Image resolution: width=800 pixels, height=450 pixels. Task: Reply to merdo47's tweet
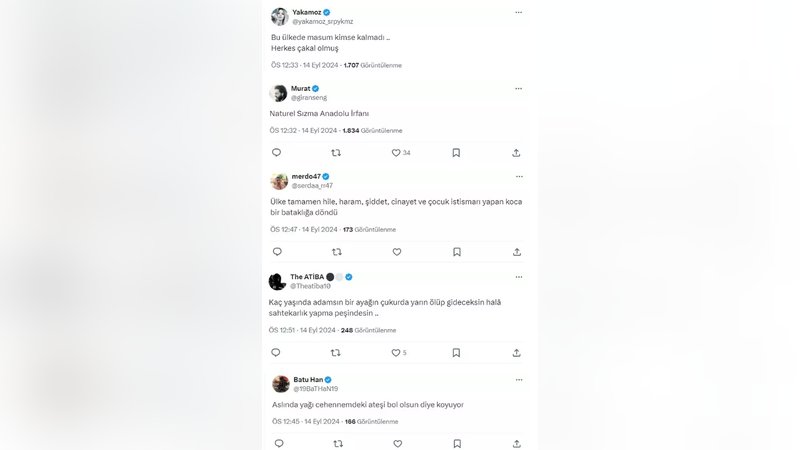tap(277, 252)
